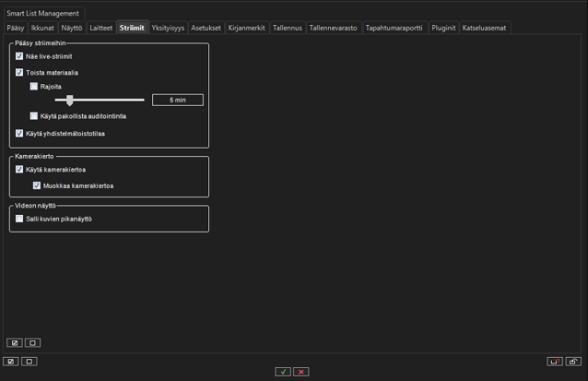This screenshot has height=381, width=588.
Task: Open the Tallennevarasto tab
Action: tap(333, 28)
